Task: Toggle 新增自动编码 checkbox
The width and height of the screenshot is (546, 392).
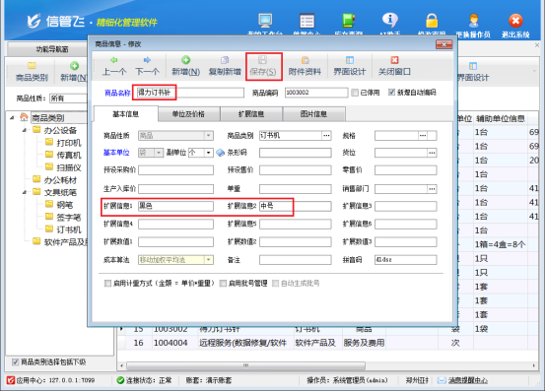Action: point(391,93)
